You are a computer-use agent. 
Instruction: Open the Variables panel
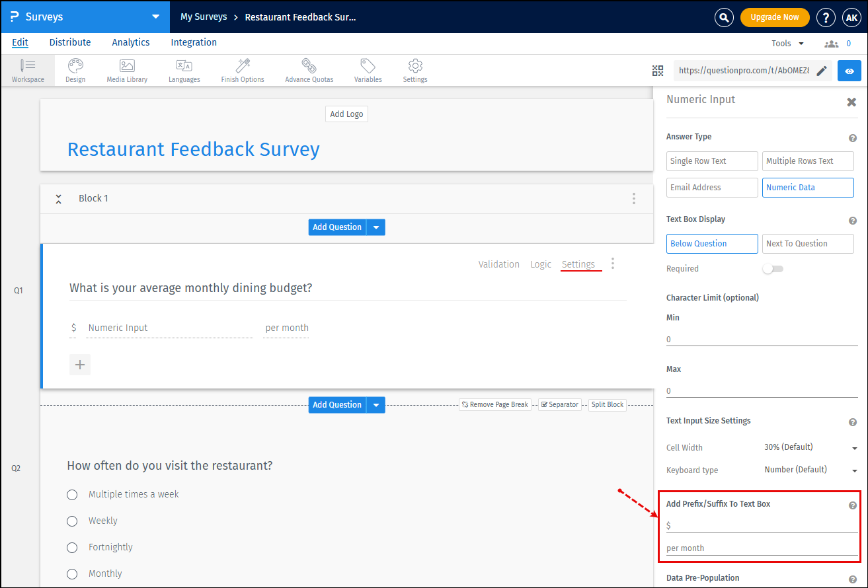[x=368, y=70]
